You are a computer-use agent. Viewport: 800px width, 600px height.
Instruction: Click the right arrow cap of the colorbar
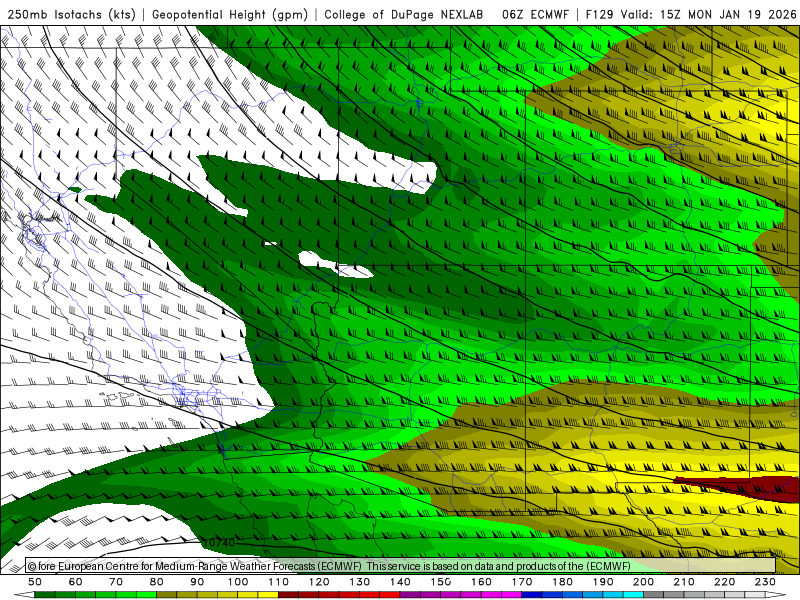coord(776,595)
